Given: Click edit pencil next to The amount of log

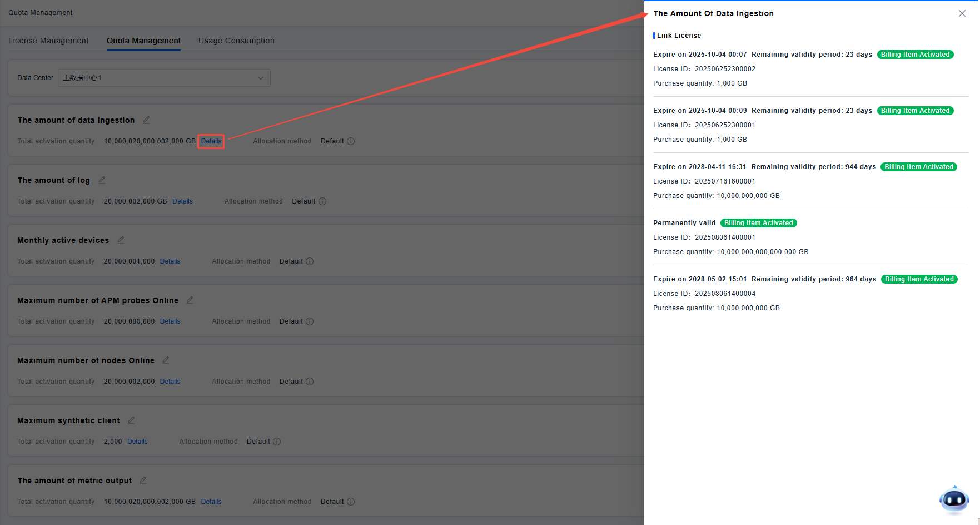Looking at the screenshot, I should click(x=102, y=180).
